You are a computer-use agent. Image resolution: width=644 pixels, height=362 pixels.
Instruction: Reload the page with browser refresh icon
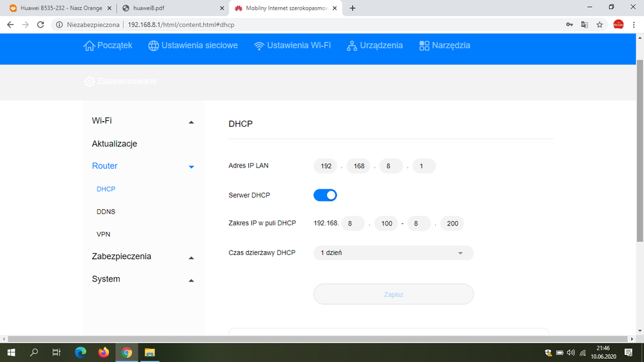click(41, 24)
